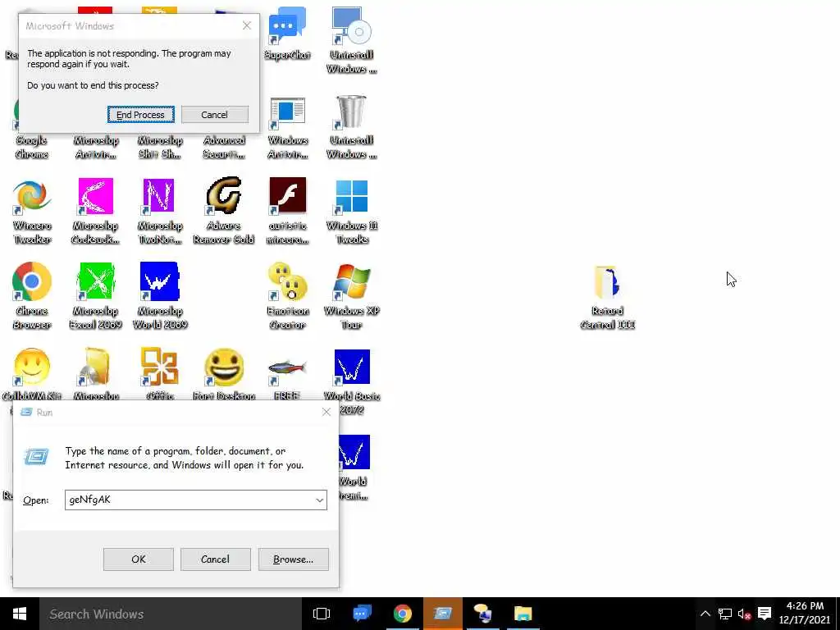Open the taskbar clock and date
This screenshot has height=630, width=840.
[806, 614]
